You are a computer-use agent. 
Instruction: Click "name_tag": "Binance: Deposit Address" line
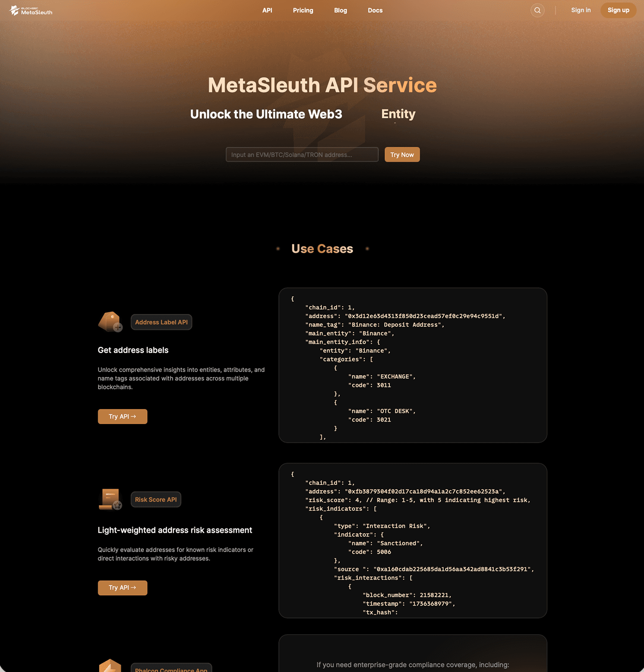375,325
